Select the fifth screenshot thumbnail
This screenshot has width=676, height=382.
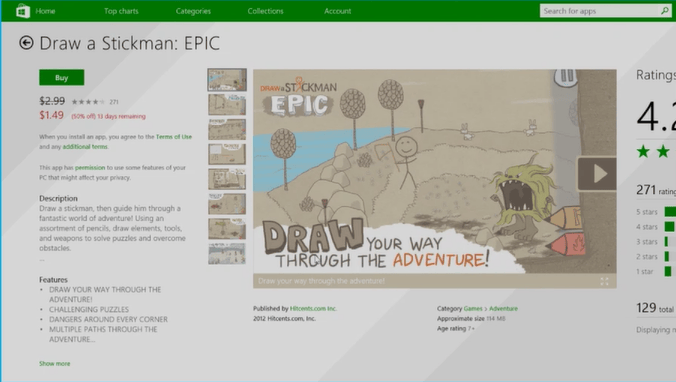pyautogui.click(x=227, y=179)
